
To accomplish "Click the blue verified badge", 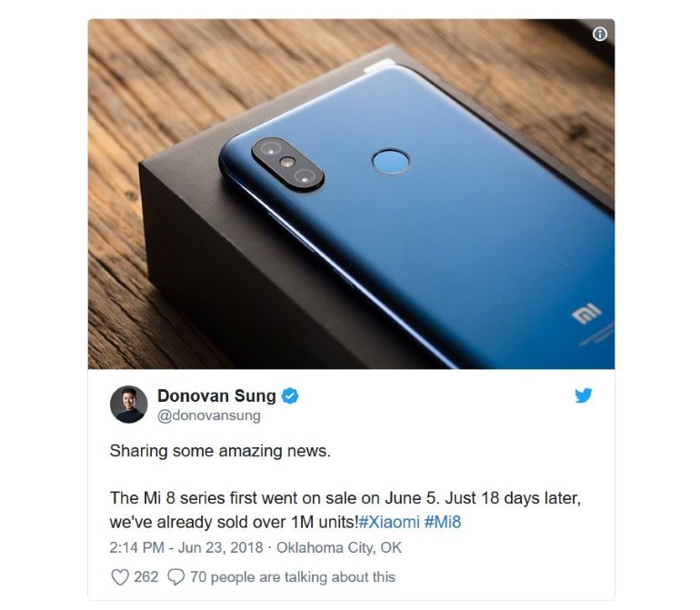I will click(x=290, y=395).
